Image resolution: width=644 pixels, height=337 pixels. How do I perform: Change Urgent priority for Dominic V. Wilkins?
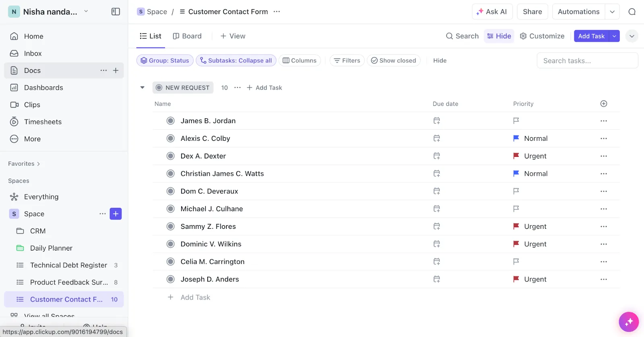click(530, 244)
